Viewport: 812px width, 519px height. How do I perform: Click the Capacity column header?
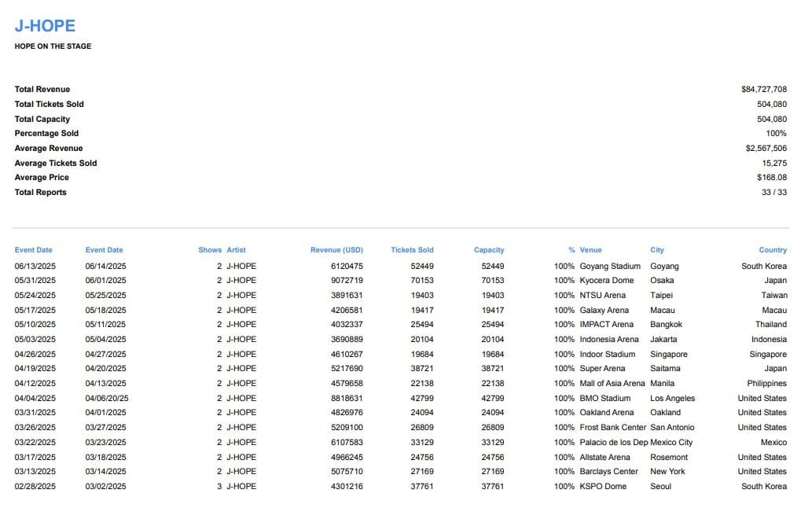coord(489,249)
